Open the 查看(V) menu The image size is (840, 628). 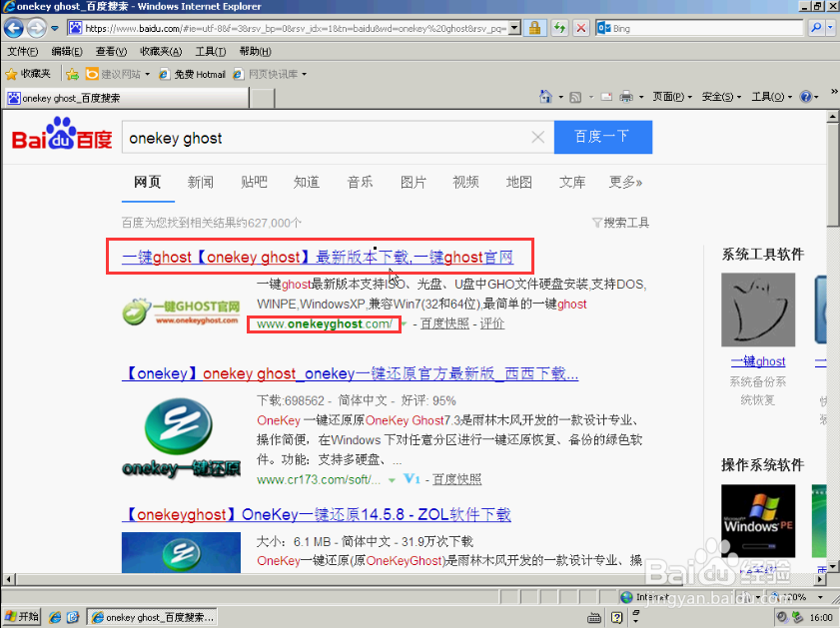pos(112,51)
